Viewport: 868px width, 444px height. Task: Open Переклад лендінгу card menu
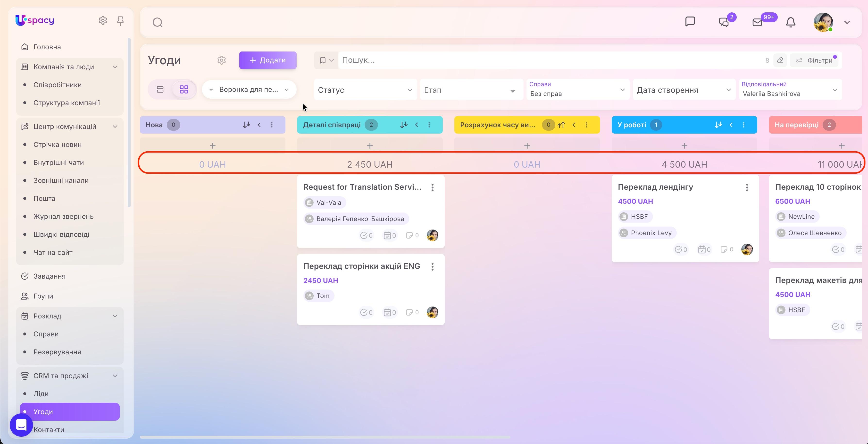tap(747, 188)
